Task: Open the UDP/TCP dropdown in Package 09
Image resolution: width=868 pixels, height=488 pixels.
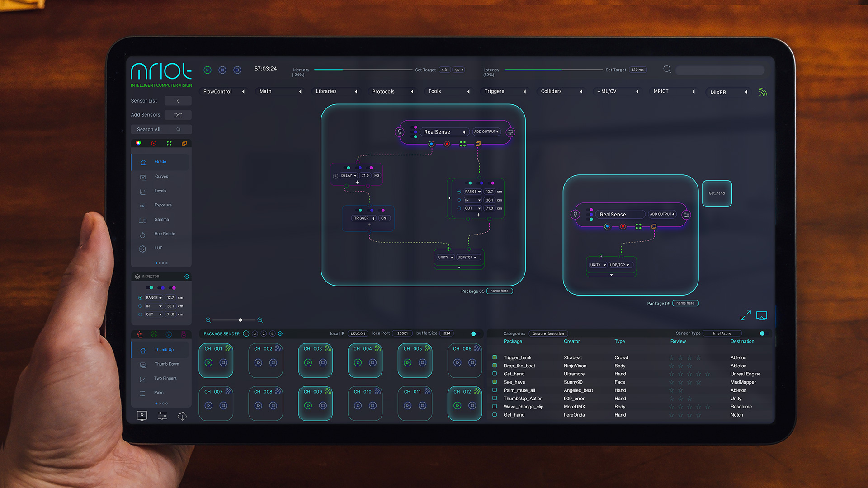Action: tap(620, 265)
